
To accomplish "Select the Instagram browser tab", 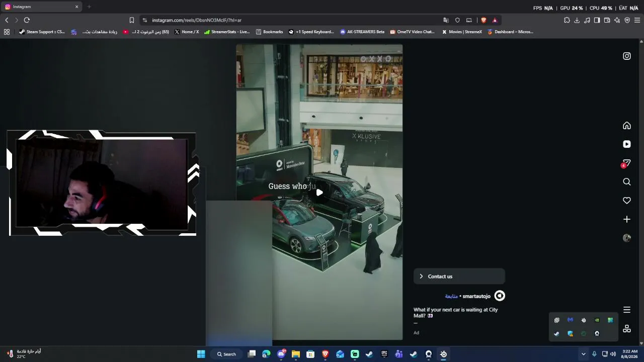I will tap(42, 7).
